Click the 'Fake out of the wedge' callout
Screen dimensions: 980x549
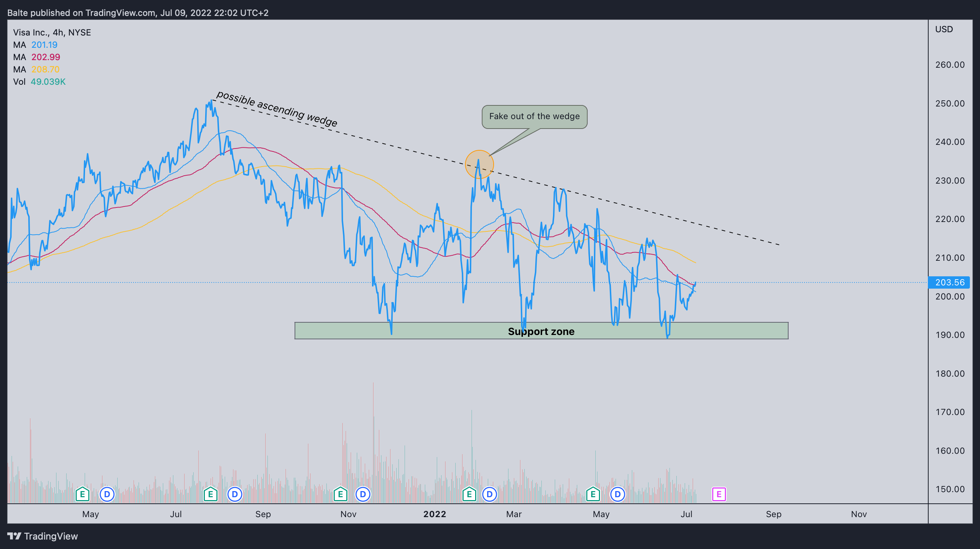(534, 117)
